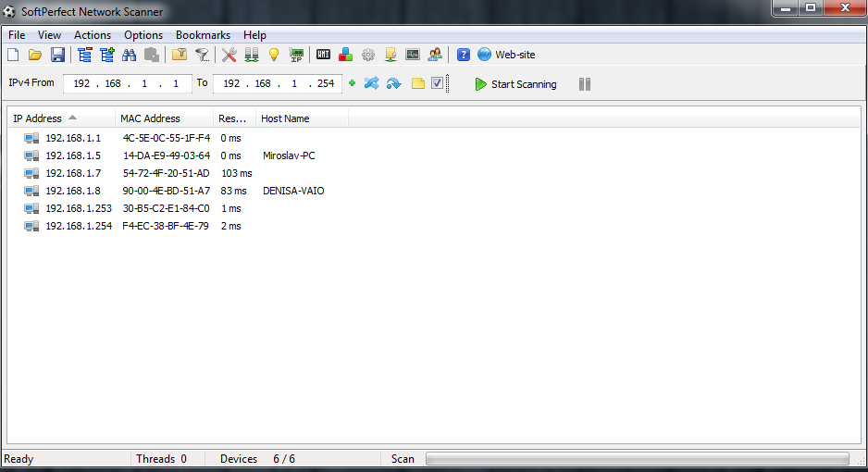
Task: Toggle the checkbox icon in the IP range bar
Action: click(x=437, y=83)
